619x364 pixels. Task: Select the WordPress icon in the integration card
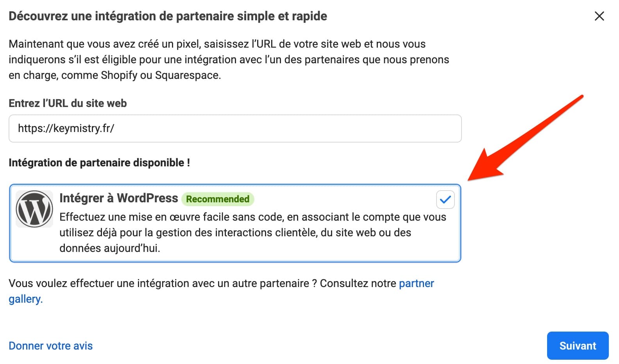click(x=34, y=209)
